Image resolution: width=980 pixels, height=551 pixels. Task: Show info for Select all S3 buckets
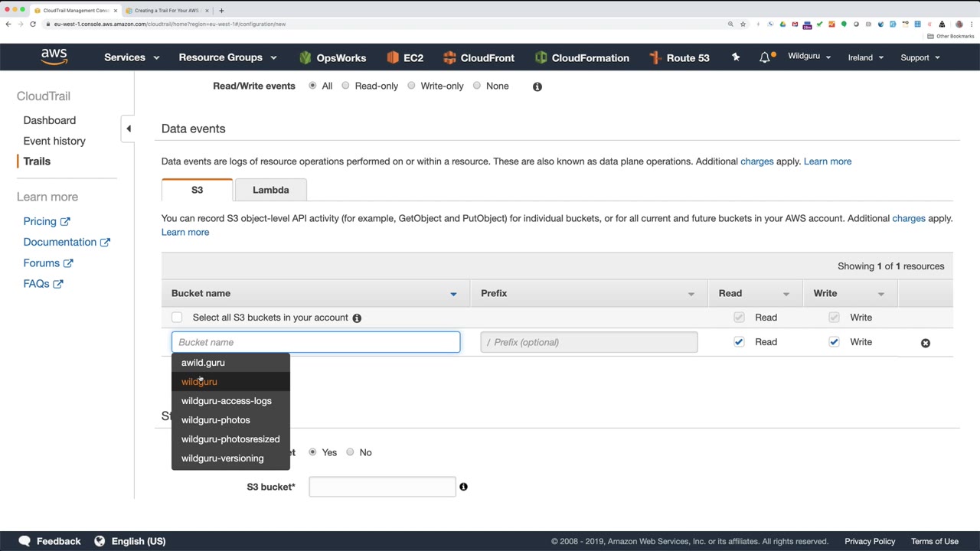[x=357, y=318]
